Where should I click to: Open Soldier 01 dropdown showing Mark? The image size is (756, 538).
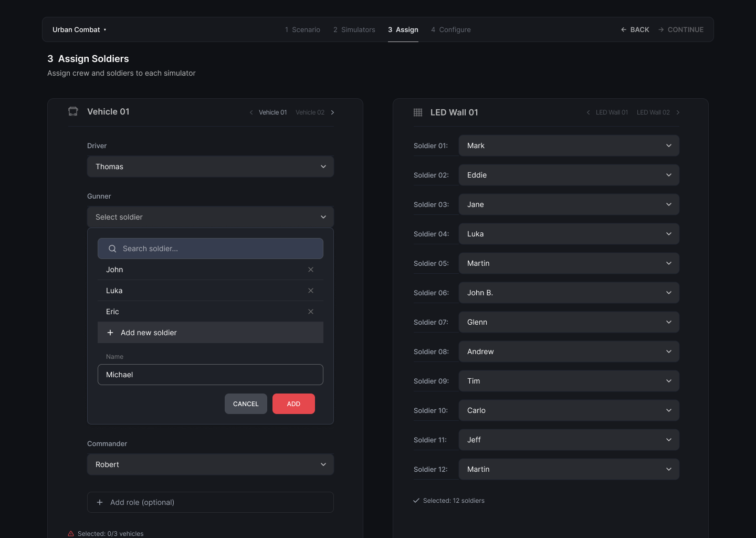pyautogui.click(x=569, y=146)
